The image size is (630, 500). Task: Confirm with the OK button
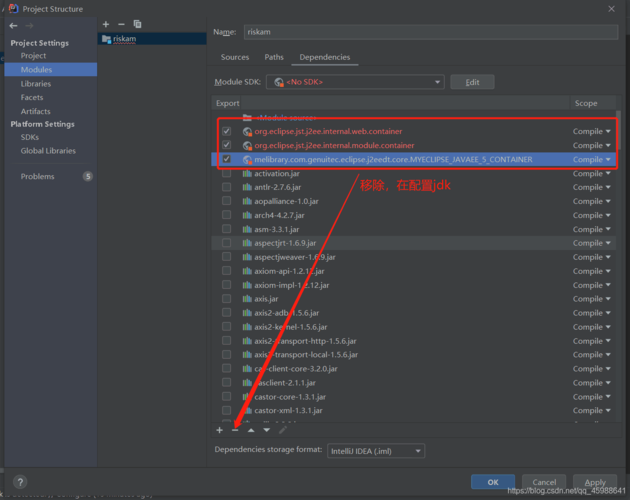(493, 482)
